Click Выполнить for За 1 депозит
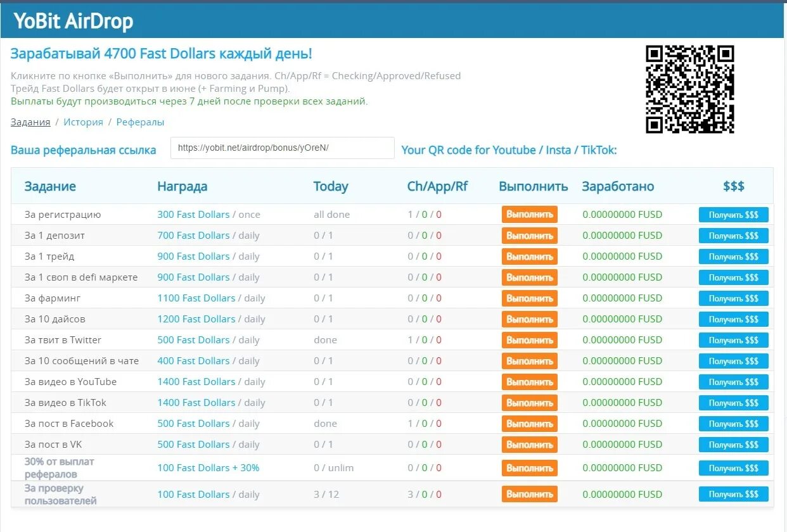 click(530, 236)
